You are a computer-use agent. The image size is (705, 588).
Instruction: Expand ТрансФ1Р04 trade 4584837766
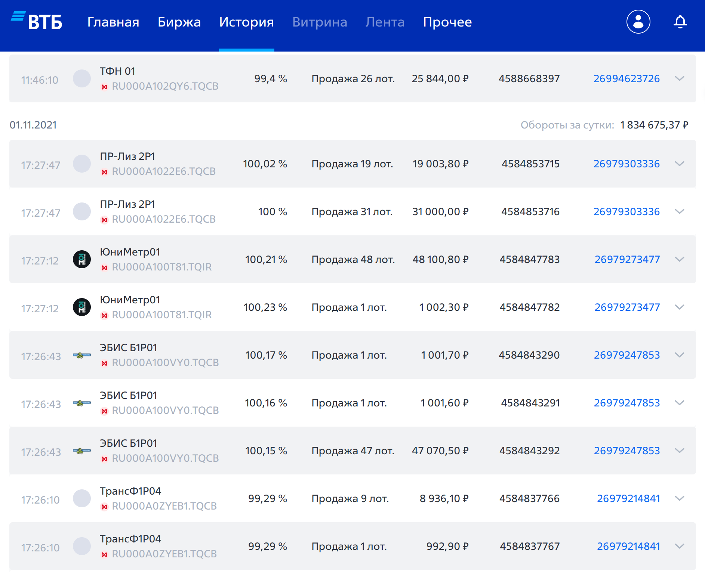[x=680, y=498]
